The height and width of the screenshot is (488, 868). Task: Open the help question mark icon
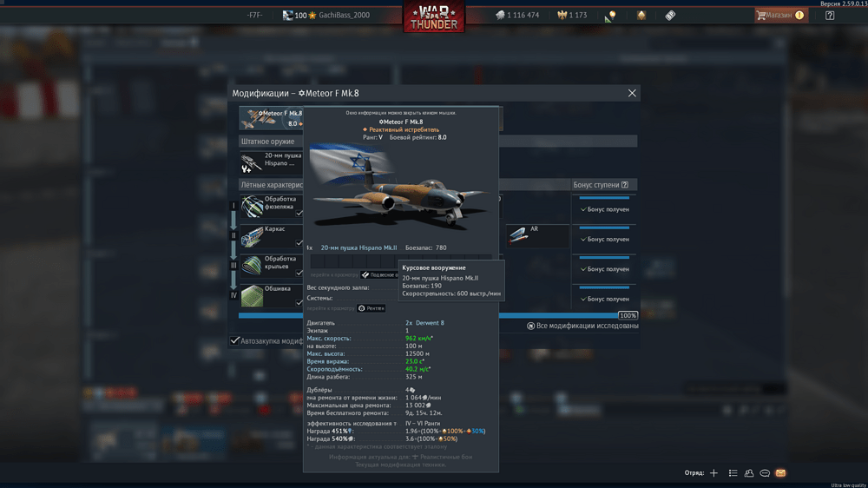click(829, 16)
